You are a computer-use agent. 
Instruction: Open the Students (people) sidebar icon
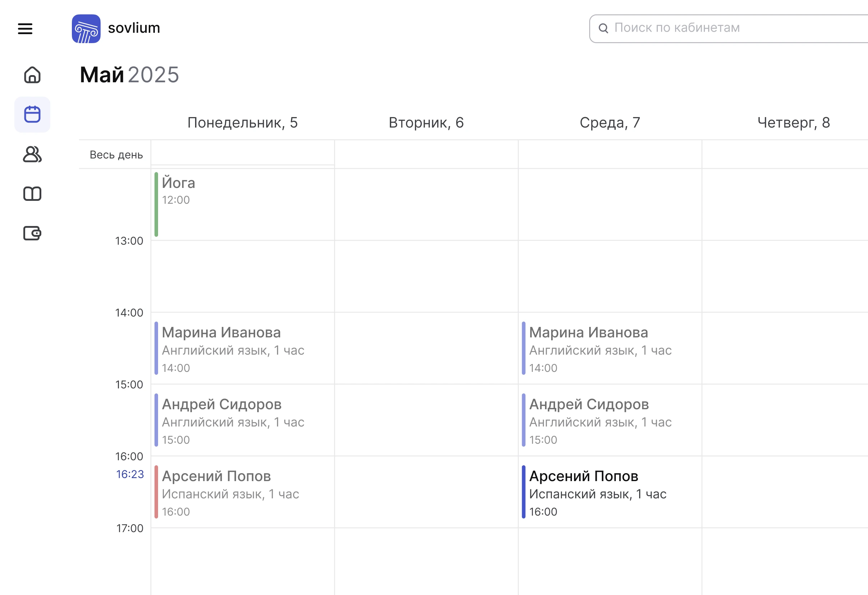point(32,154)
